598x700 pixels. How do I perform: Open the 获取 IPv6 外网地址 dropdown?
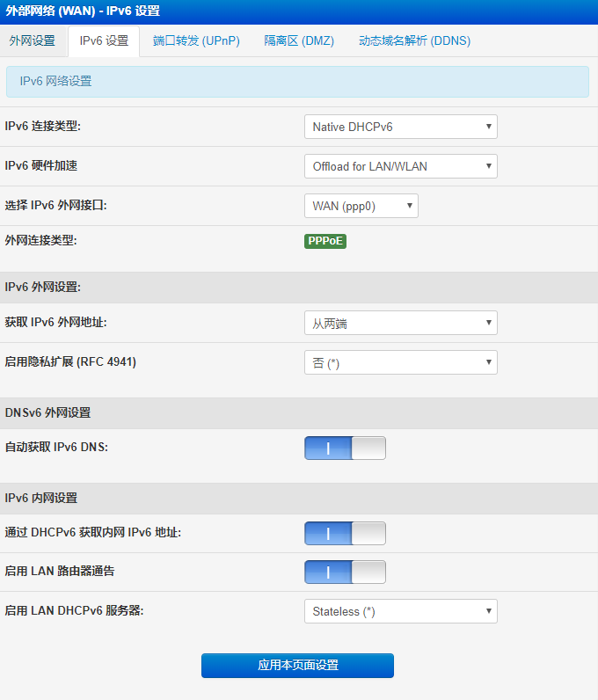tap(400, 324)
